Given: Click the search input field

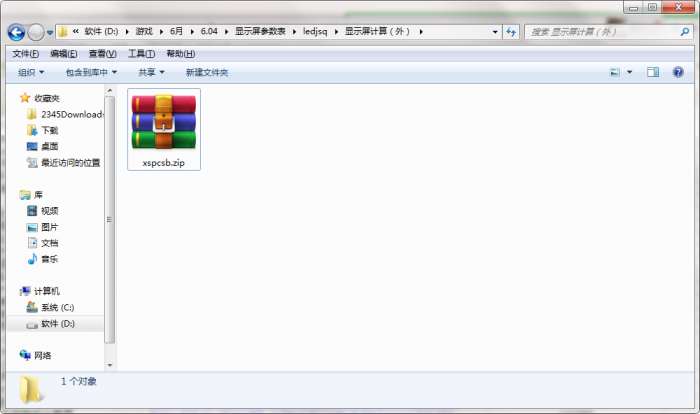Looking at the screenshot, I should tap(603, 32).
